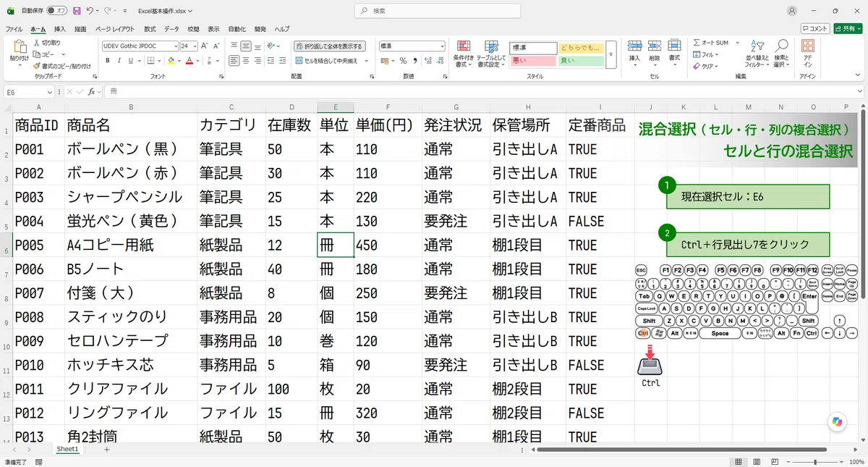Apply percent style format

point(404,61)
